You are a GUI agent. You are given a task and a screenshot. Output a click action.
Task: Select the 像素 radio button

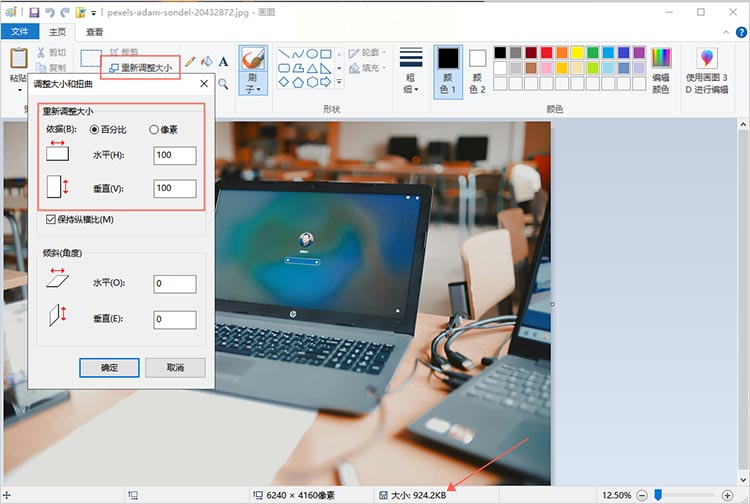point(154,130)
